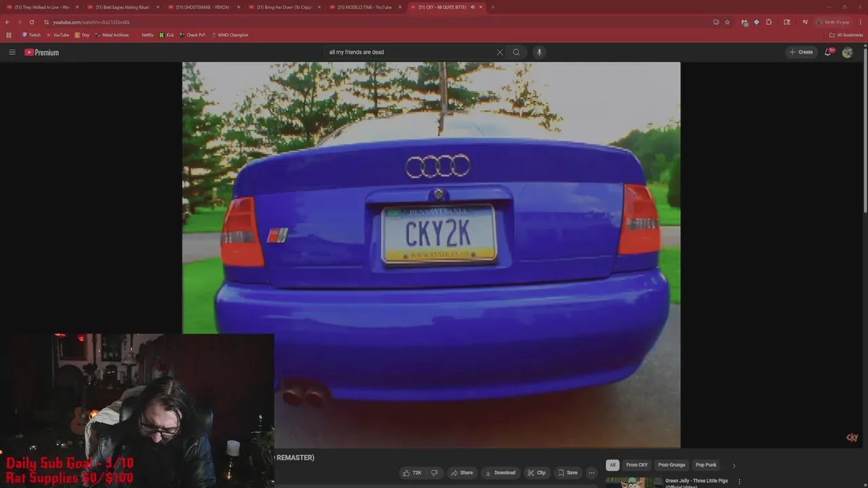Download the video
The image size is (868, 488).
[x=500, y=472]
